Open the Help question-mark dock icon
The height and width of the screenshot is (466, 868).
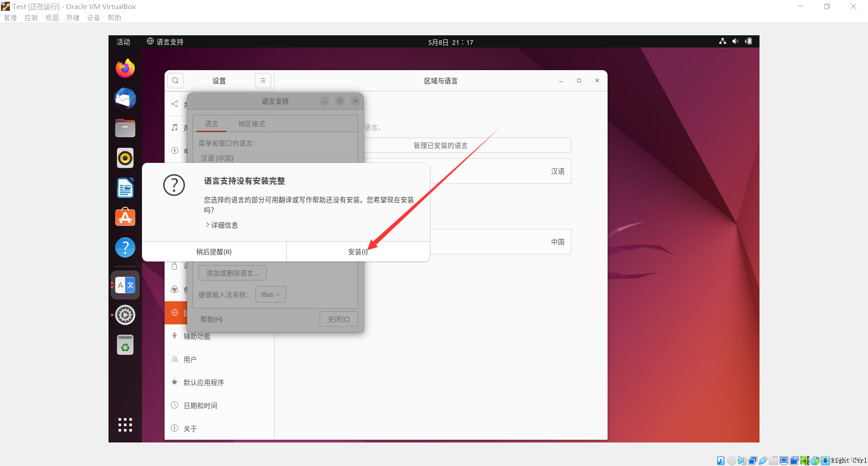point(125,247)
